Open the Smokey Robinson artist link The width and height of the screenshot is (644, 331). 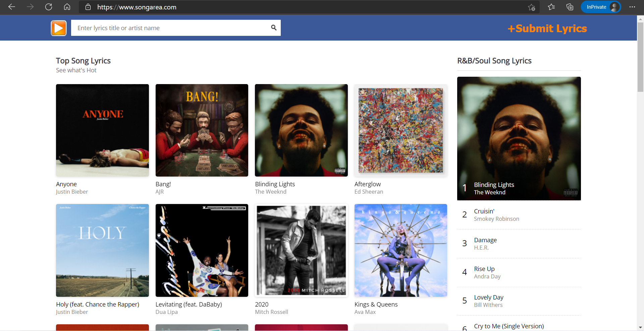coord(496,219)
